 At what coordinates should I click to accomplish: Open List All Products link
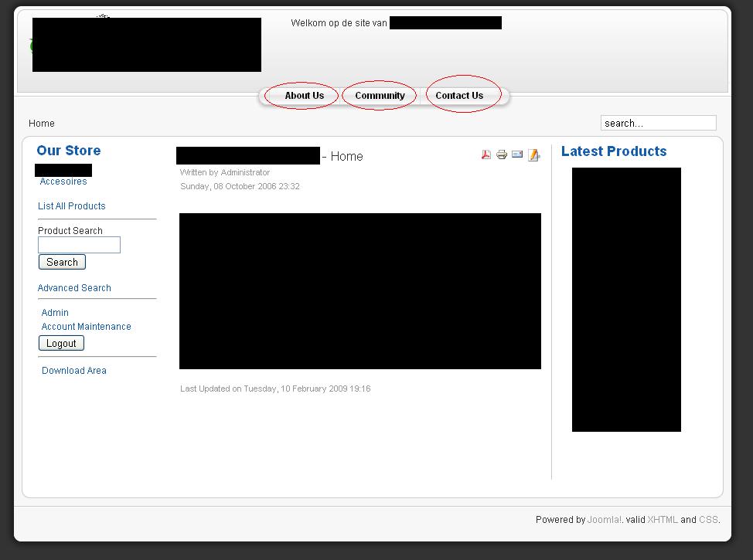point(72,206)
